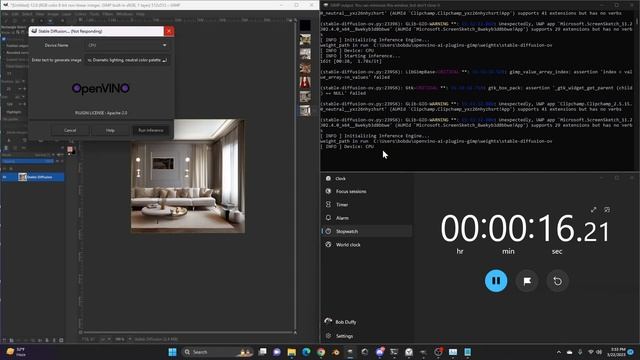This screenshot has width=640, height=360.
Task: Open Blender from taskbar
Action: [x=336, y=352]
